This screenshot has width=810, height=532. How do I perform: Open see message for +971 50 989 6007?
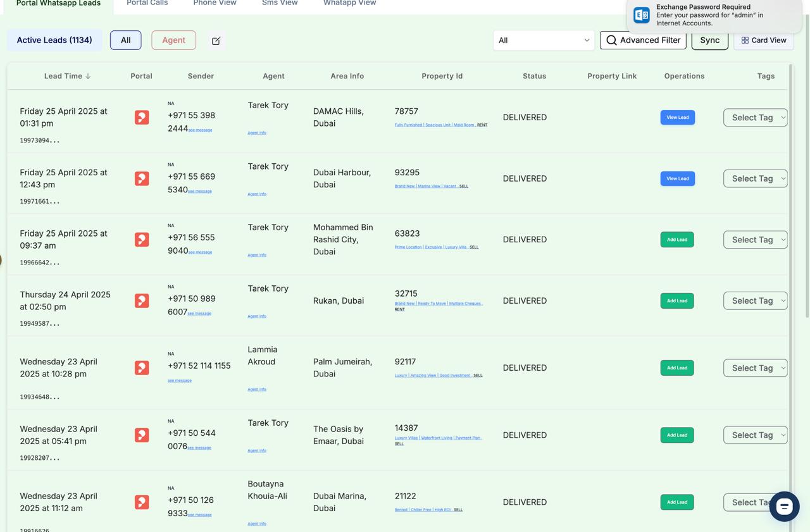199,313
